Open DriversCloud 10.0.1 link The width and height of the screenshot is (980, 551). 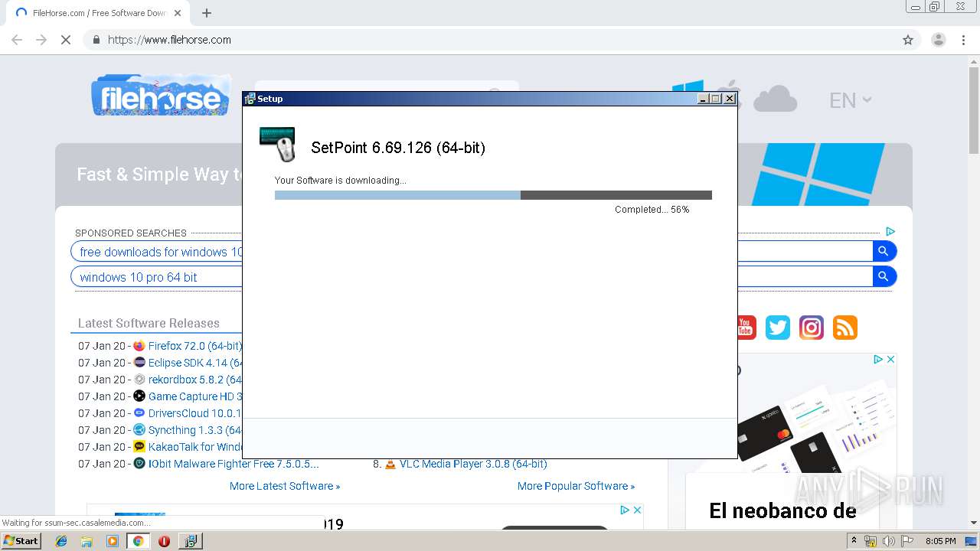[x=195, y=413]
